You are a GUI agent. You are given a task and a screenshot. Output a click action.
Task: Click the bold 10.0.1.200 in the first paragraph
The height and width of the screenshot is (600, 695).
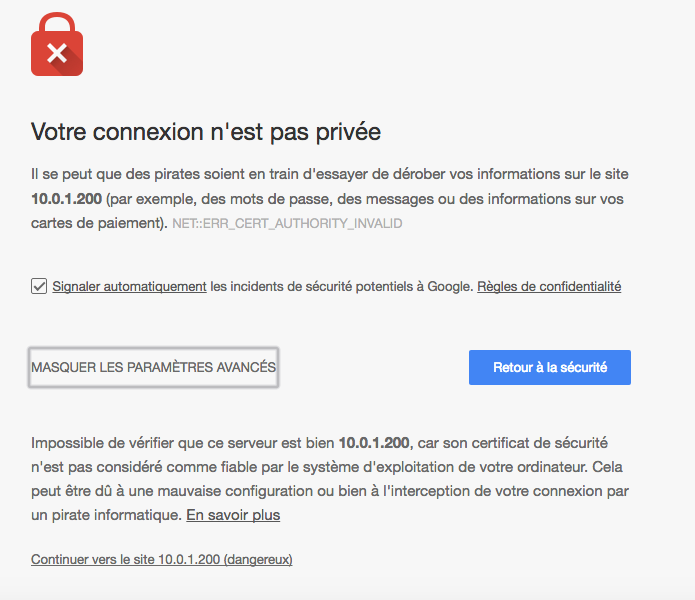click(67, 198)
